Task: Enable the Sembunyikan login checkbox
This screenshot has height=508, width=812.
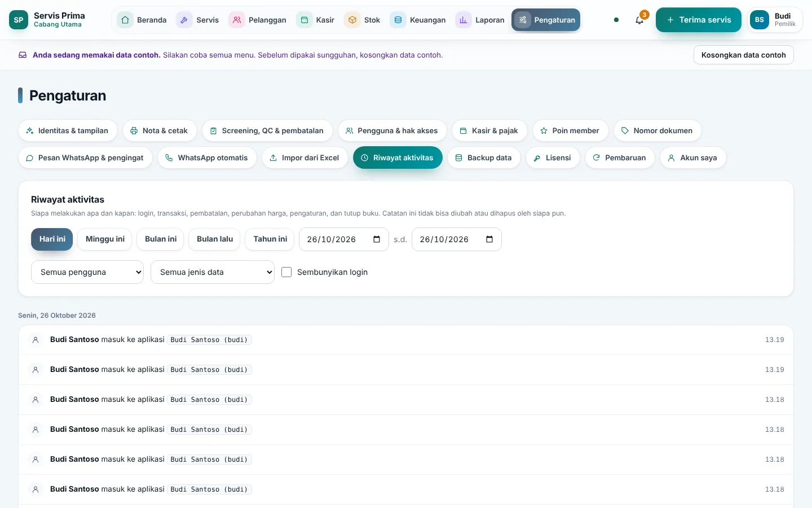Action: [x=286, y=272]
